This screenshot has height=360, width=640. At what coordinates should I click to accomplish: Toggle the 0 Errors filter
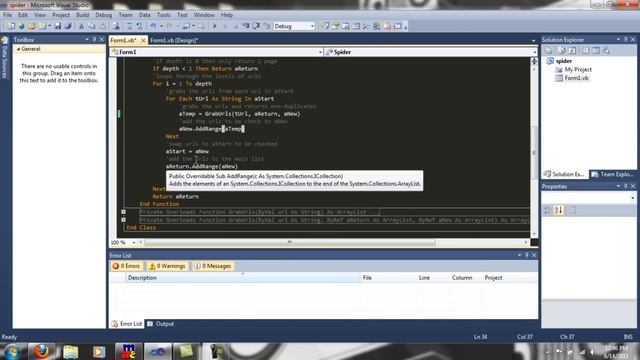click(126, 266)
